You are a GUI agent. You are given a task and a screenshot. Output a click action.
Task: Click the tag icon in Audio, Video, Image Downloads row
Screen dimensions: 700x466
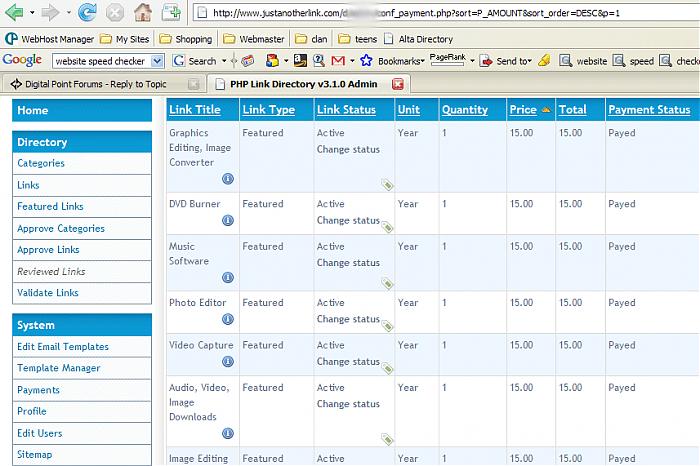coord(388,439)
